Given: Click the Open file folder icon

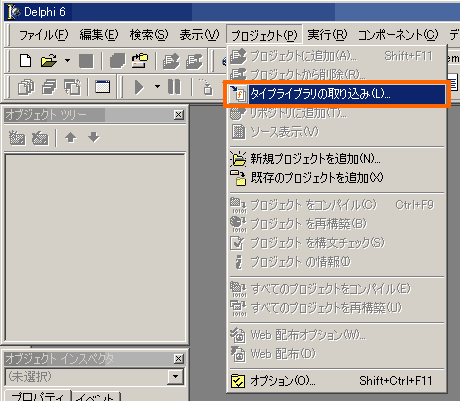Looking at the screenshot, I should 49,61.
